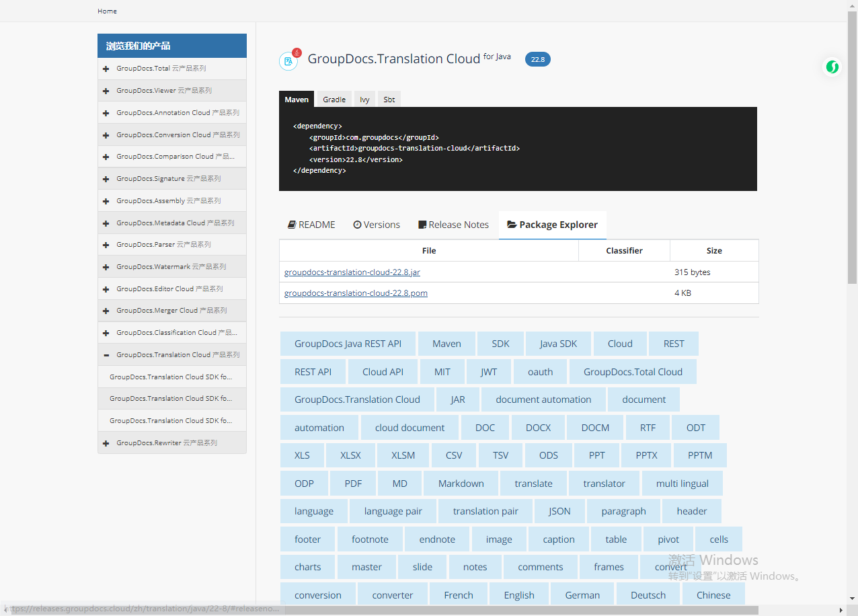This screenshot has width=858, height=616.
Task: Click the Size column header
Action: point(714,251)
